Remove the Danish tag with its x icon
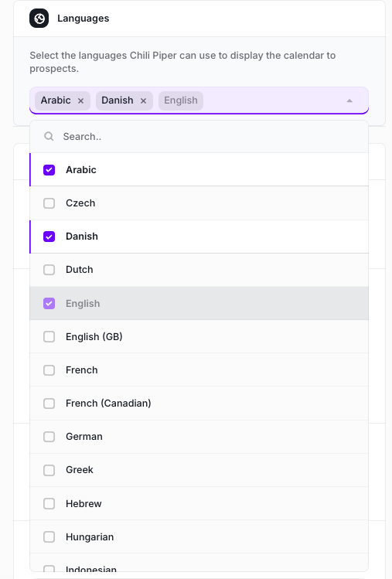 point(143,100)
